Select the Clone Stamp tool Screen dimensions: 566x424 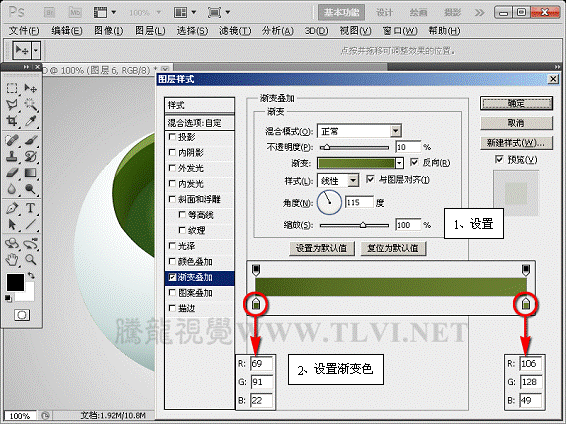[x=12, y=156]
